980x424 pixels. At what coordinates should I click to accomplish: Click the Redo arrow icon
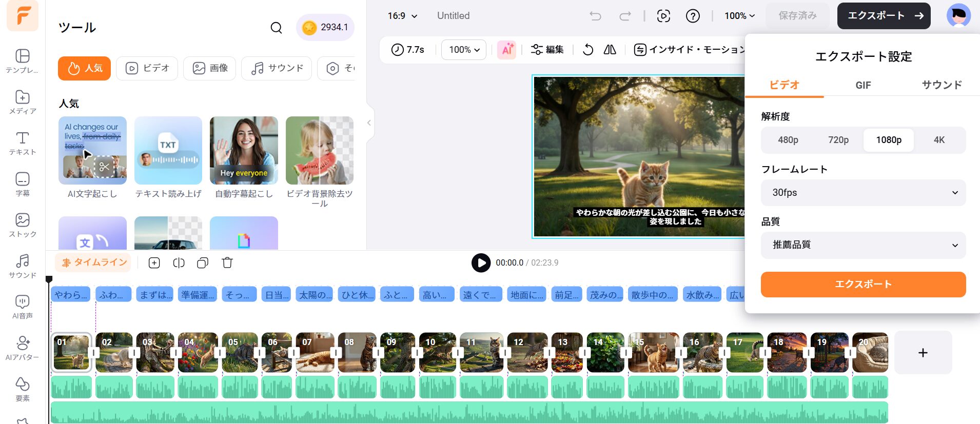[625, 16]
